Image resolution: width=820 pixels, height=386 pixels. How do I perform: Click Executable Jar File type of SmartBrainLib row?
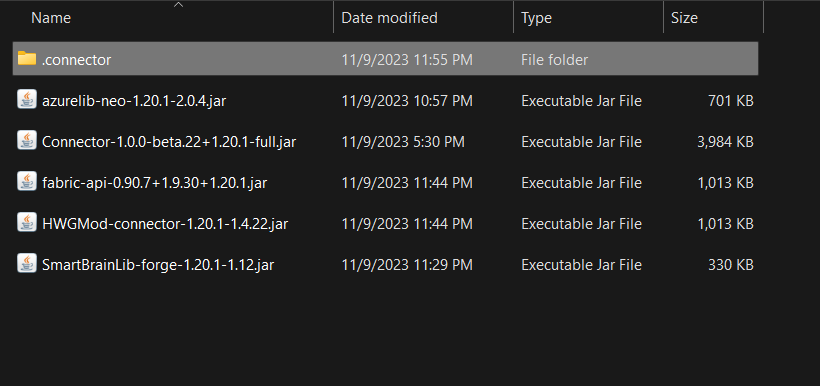pyautogui.click(x=581, y=265)
